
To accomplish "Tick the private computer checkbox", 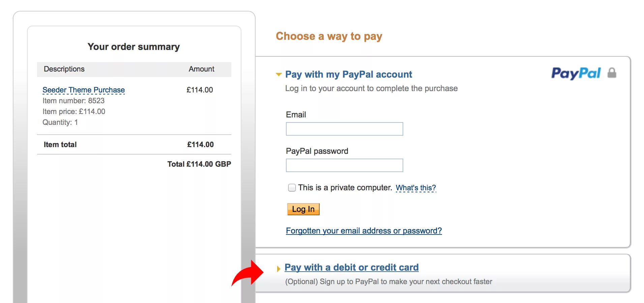I will pyautogui.click(x=292, y=188).
